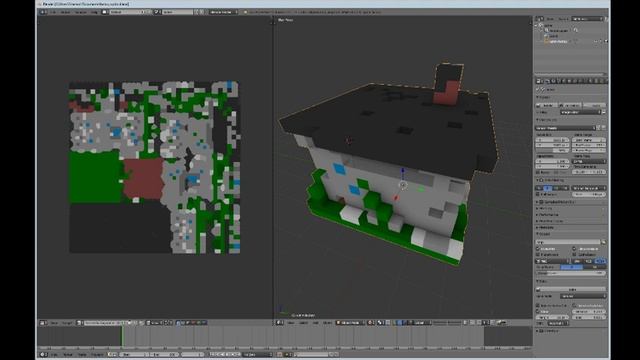The width and height of the screenshot is (640, 360).
Task: Select the 8 anti-aliasing samples button
Action: tap(548, 188)
